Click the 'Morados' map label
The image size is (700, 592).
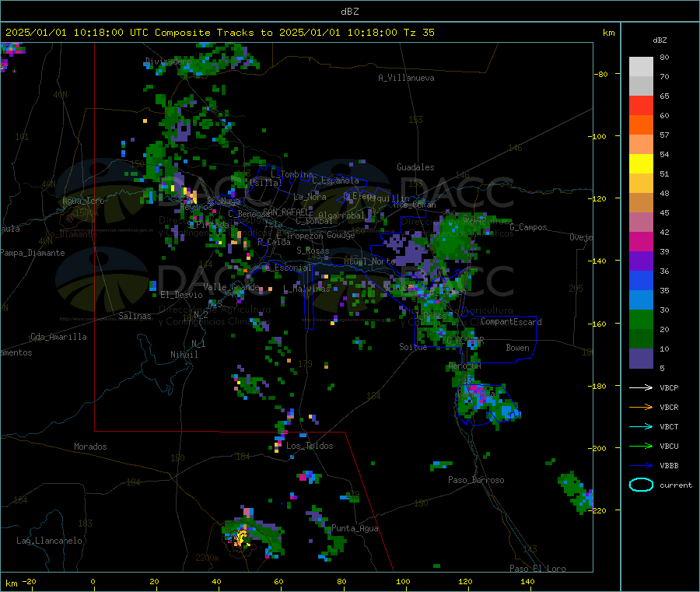pos(90,447)
